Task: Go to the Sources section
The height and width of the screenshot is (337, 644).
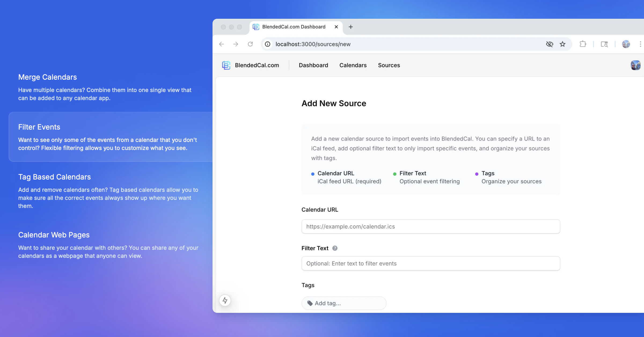Action: point(389,65)
